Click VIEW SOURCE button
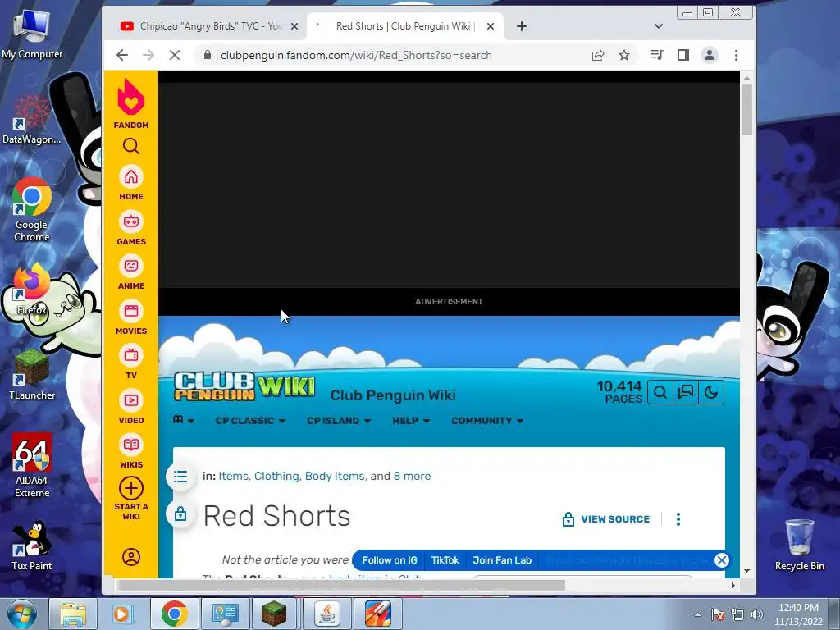 pos(606,519)
